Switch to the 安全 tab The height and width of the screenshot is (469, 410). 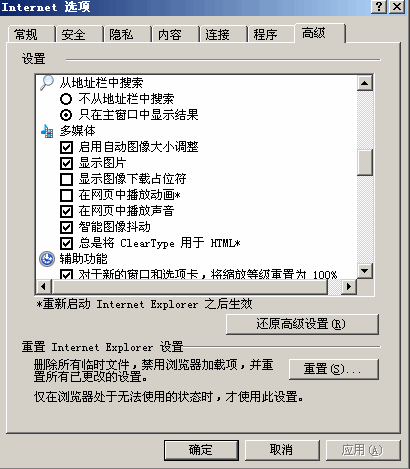point(79,34)
